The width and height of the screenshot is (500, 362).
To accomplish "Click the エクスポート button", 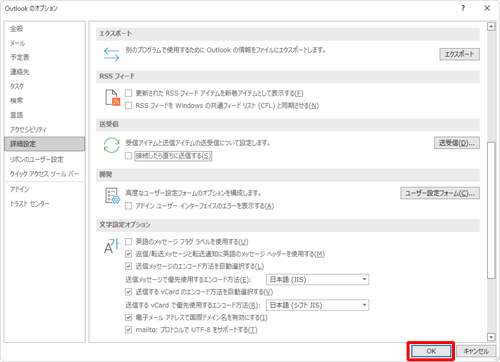I will click(459, 54).
